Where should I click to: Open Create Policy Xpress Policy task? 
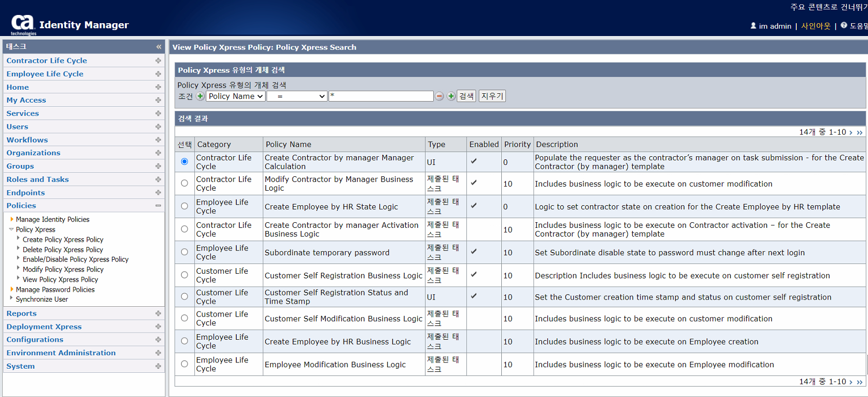pos(63,240)
